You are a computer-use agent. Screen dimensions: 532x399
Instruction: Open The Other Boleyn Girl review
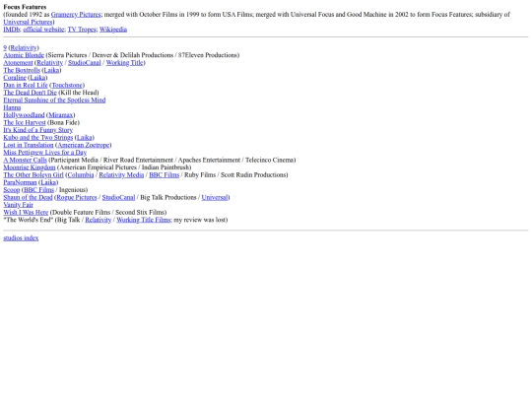[33, 174]
